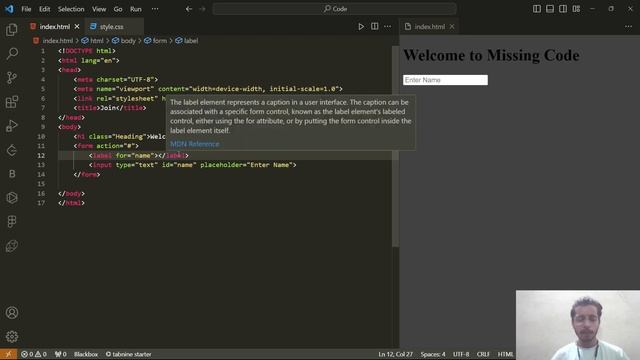Click the editor vertical scrollbar

(x=395, y=147)
